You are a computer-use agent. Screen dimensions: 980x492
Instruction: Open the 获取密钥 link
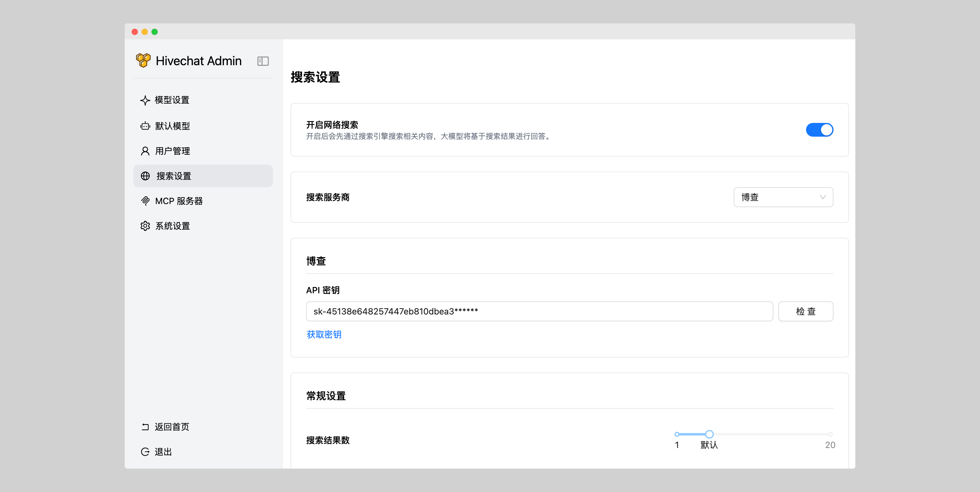[x=324, y=334]
